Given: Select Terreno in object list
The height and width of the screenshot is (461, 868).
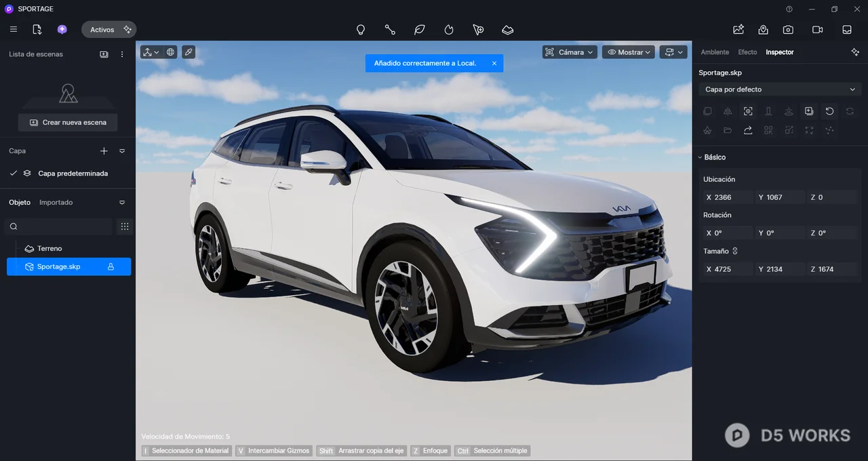Looking at the screenshot, I should 50,249.
